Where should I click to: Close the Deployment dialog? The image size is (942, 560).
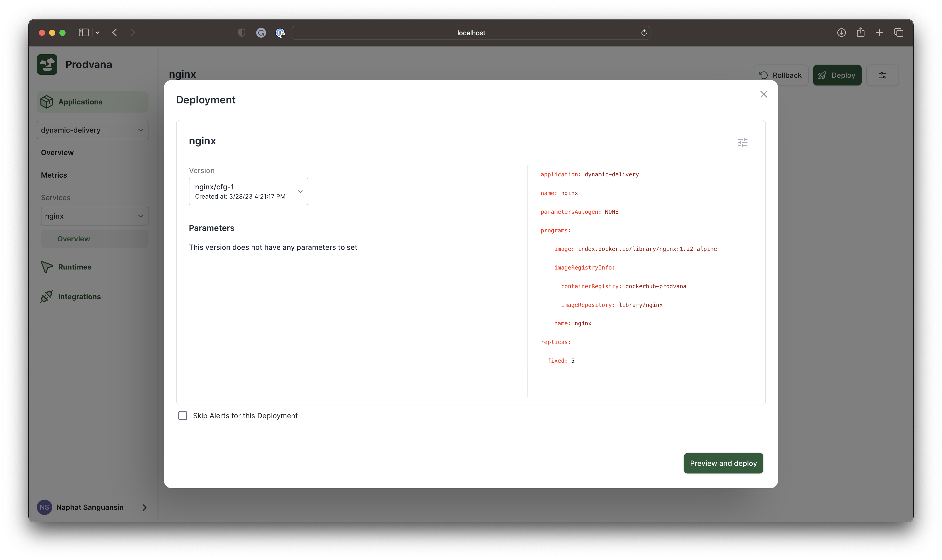(x=764, y=94)
